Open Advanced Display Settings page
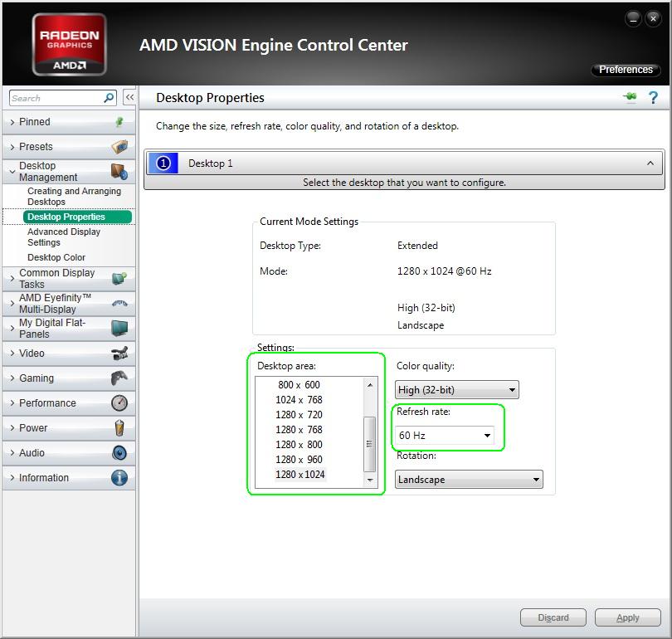This screenshot has width=672, height=639. [64, 237]
